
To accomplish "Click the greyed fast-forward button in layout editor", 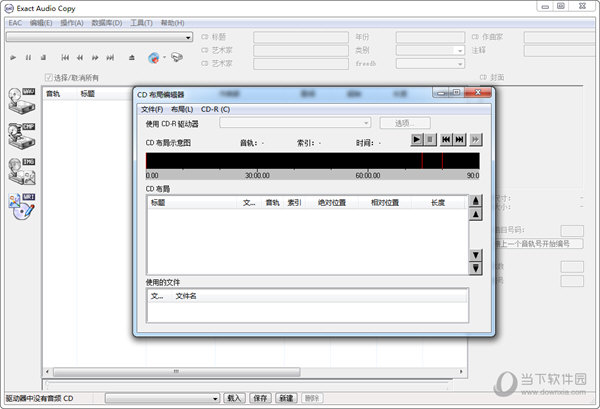I will [475, 139].
